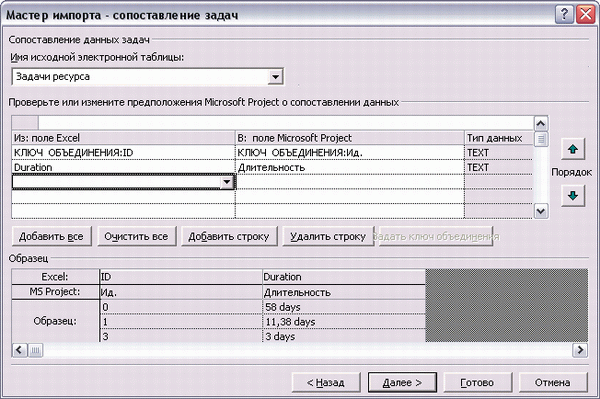Click the '3 days' preview cell
This screenshot has height=399, width=600.
tap(344, 336)
